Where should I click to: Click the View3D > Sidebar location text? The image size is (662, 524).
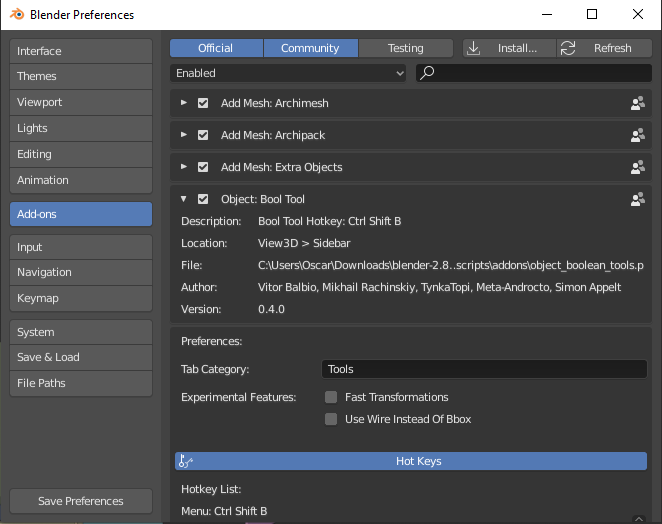pos(304,243)
